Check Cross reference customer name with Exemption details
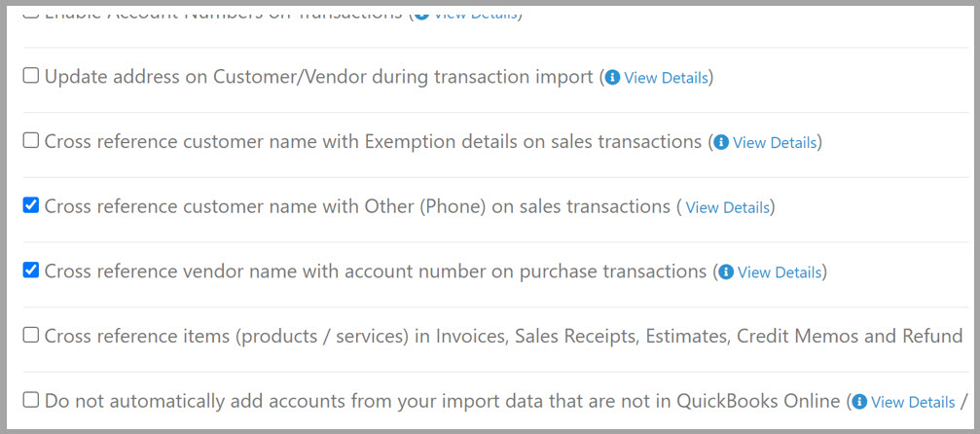Viewport: 980px width, 434px height. 30,141
